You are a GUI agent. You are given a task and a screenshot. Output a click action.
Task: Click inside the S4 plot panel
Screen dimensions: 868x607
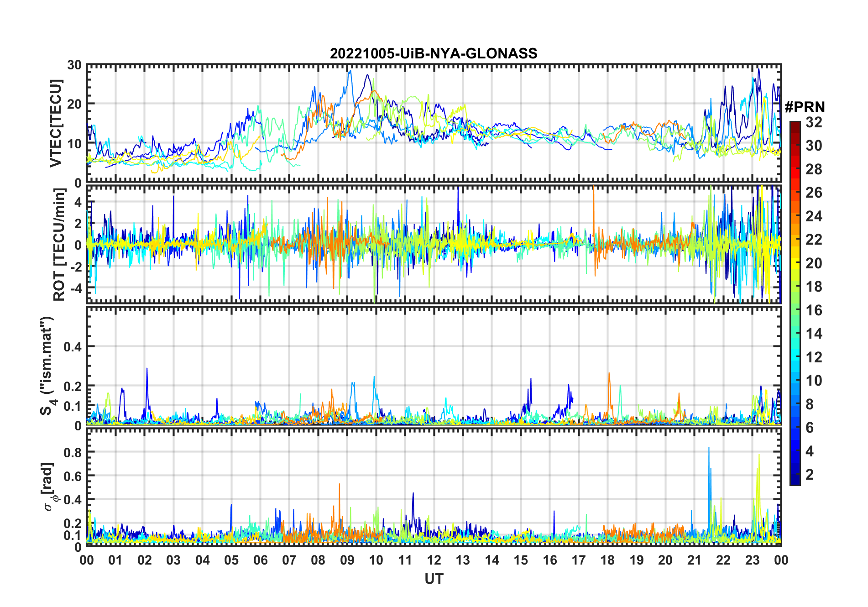pyautogui.click(x=434, y=366)
